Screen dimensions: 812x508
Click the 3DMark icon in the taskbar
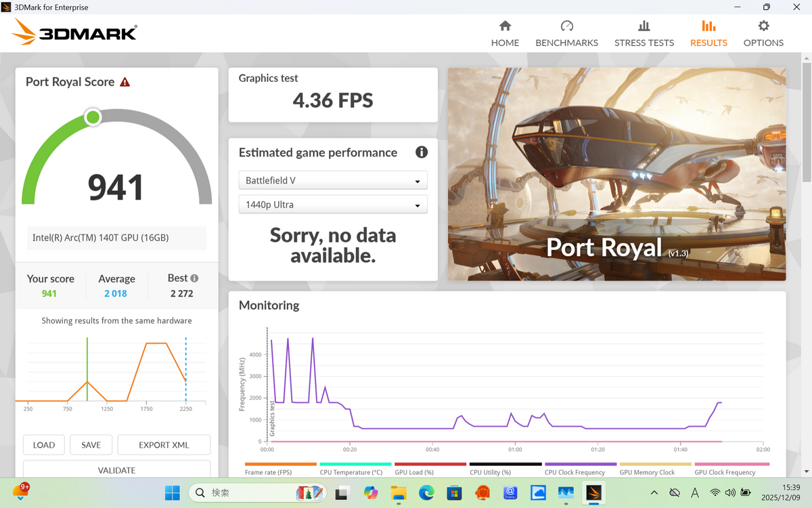(593, 493)
